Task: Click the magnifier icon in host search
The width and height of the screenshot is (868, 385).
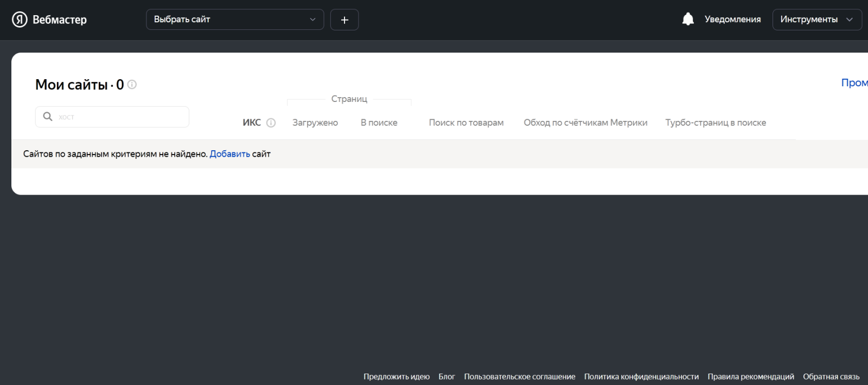Action: click(48, 117)
